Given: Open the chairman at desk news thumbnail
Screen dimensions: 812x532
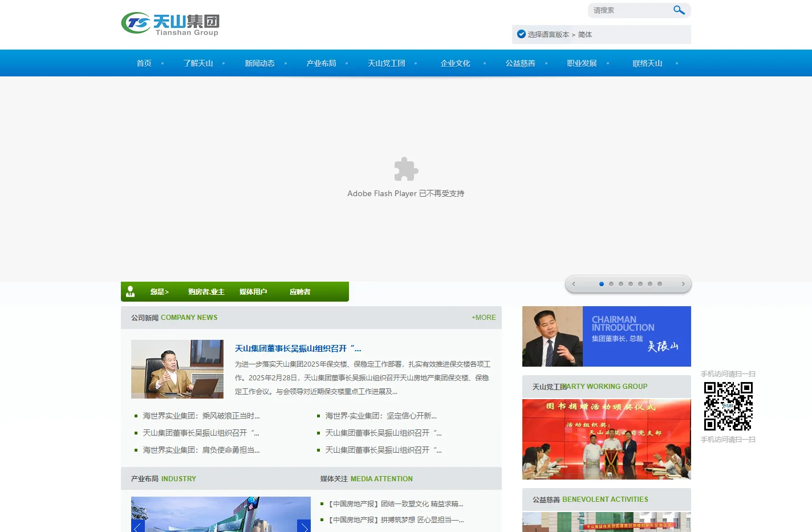Looking at the screenshot, I should (x=177, y=369).
